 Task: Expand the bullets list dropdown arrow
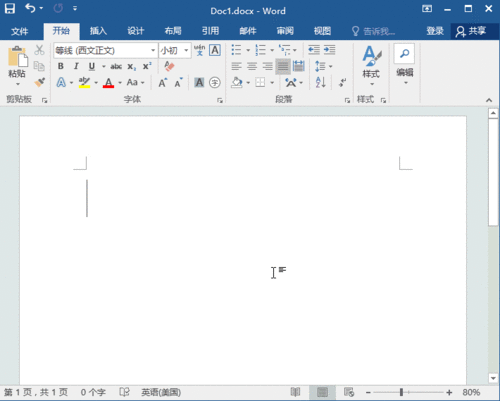248,50
